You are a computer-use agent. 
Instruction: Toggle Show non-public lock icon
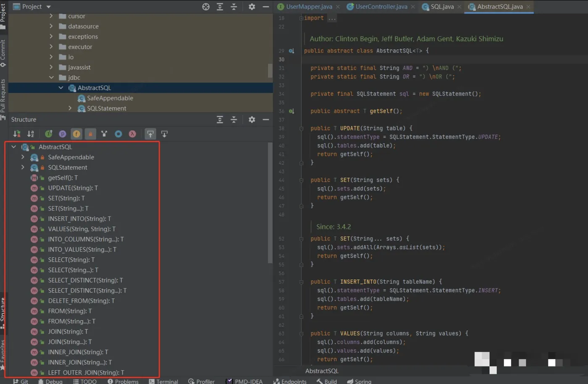pyautogui.click(x=90, y=134)
